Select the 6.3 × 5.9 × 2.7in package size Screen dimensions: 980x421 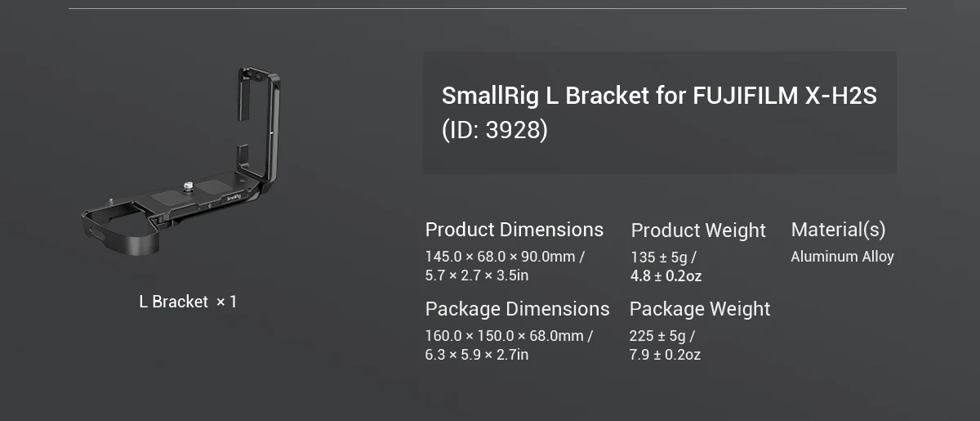click(x=476, y=355)
